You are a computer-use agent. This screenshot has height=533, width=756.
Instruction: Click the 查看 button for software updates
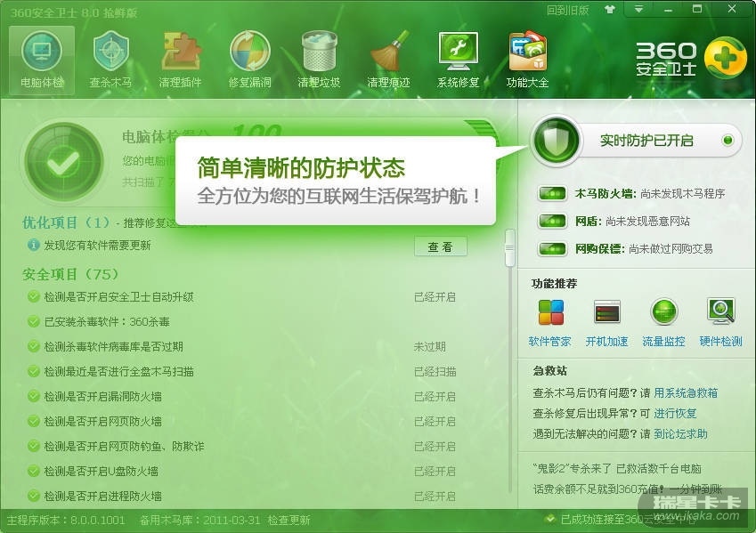pos(440,246)
